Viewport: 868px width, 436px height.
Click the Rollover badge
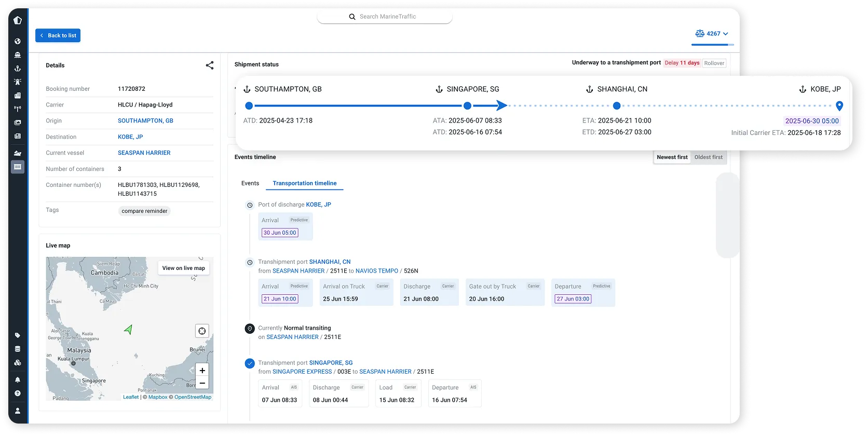[714, 63]
